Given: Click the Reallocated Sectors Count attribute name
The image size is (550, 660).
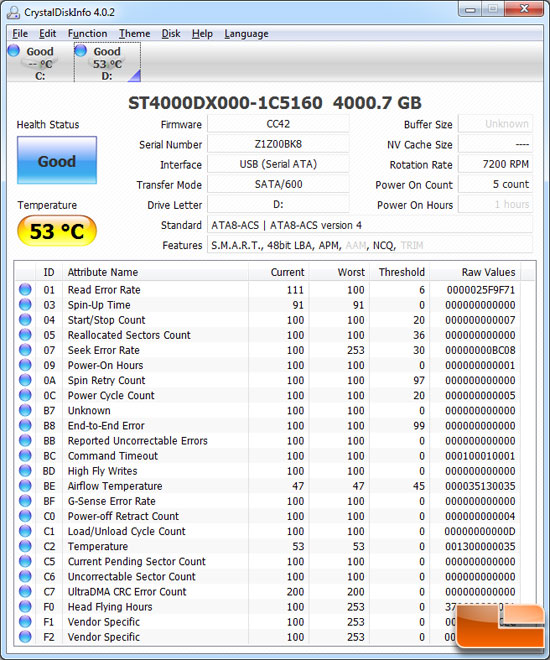Looking at the screenshot, I should click(x=129, y=335).
